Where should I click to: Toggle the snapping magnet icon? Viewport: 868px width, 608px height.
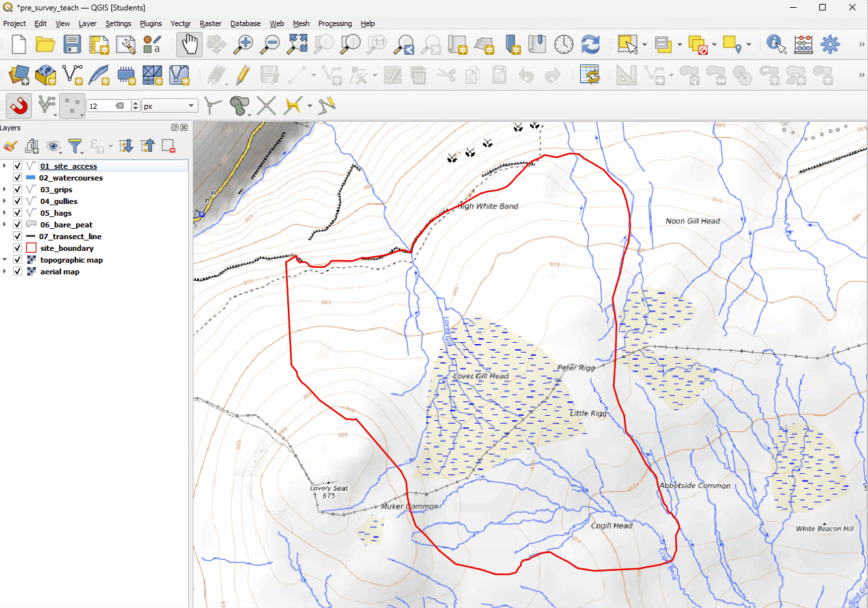pos(19,106)
